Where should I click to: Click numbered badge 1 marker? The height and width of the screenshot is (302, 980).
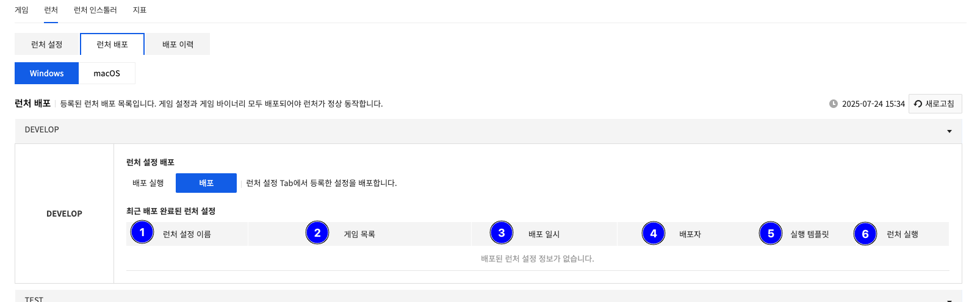[x=142, y=232]
